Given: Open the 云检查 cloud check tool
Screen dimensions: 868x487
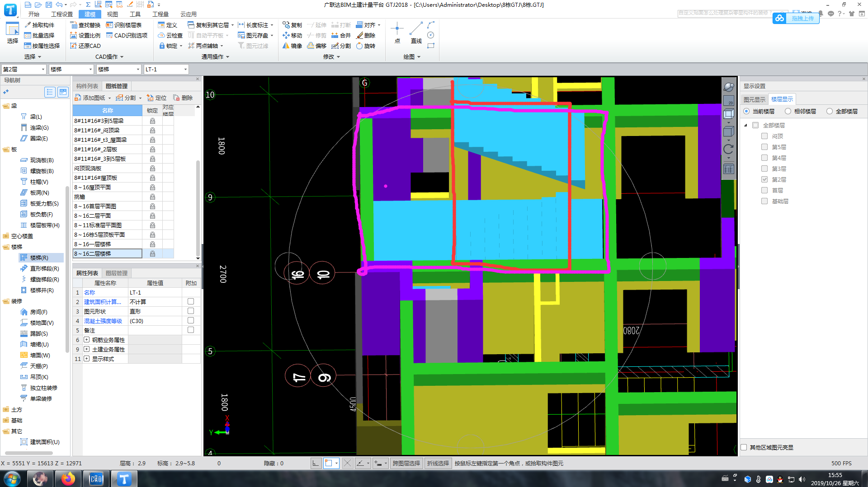Looking at the screenshot, I should point(170,35).
